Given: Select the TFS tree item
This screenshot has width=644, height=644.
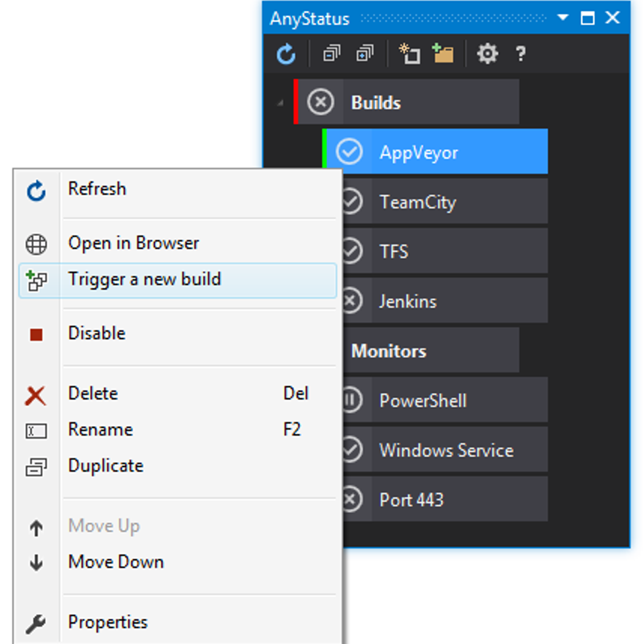Looking at the screenshot, I should 445,251.
